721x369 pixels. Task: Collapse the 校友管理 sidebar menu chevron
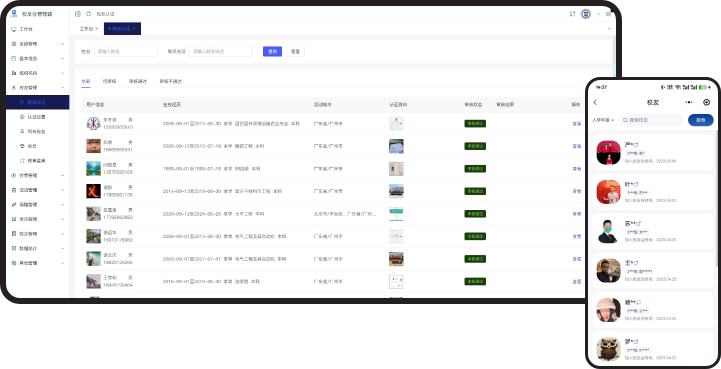pos(63,88)
